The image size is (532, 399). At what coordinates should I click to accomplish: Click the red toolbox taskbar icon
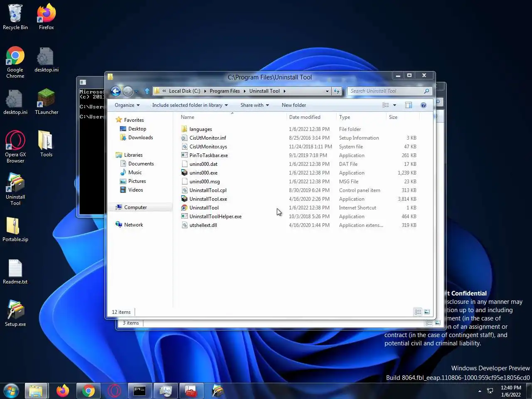point(191,391)
